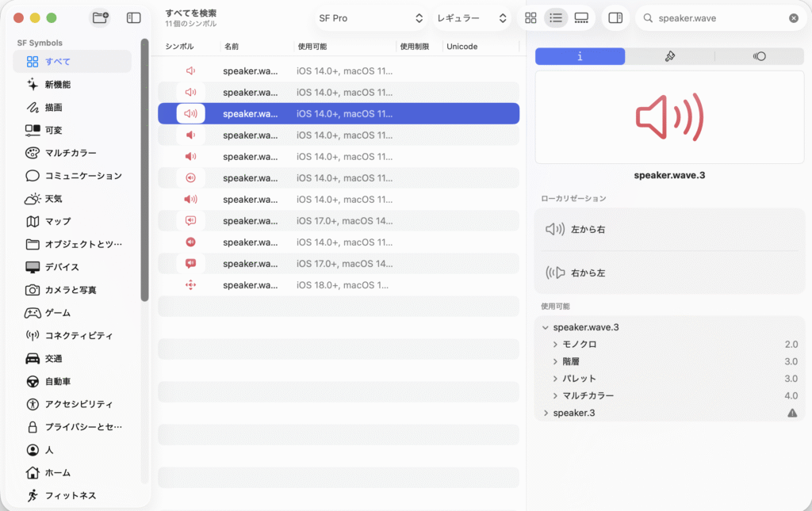Select the ゲーム controller category
The height and width of the screenshot is (511, 812).
(58, 313)
